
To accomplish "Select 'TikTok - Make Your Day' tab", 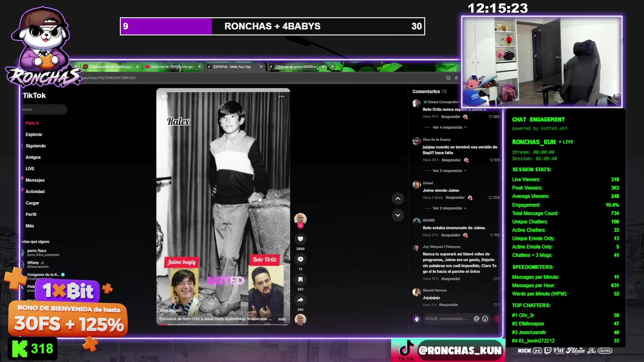I will coord(234,66).
